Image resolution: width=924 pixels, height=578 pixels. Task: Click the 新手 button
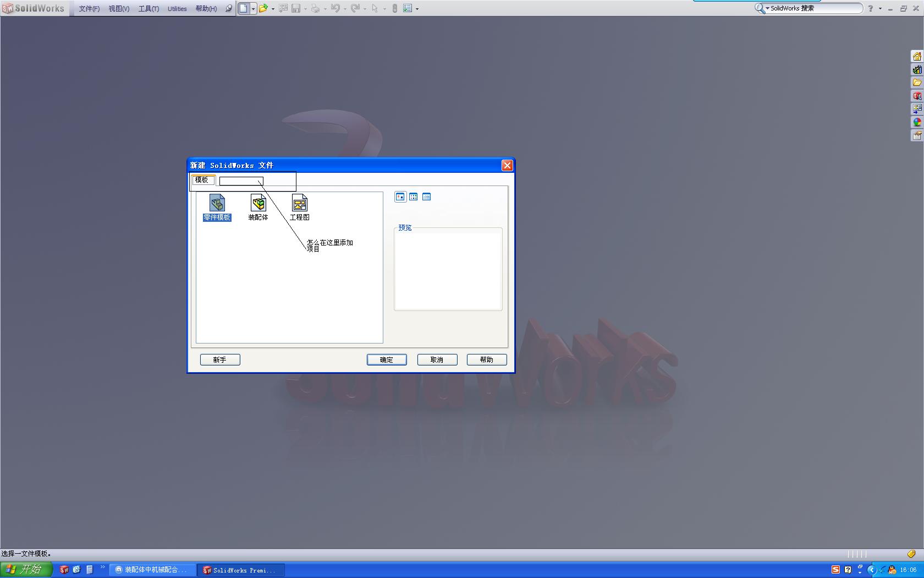[x=220, y=359]
